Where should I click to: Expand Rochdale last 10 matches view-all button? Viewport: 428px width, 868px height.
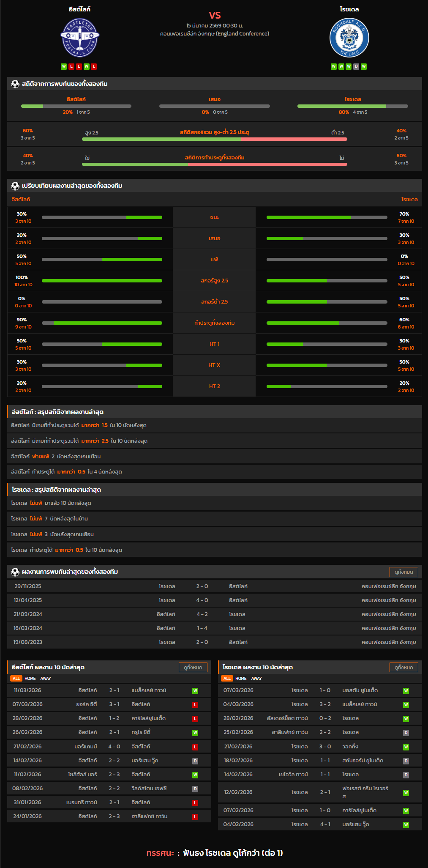pyautogui.click(x=403, y=668)
